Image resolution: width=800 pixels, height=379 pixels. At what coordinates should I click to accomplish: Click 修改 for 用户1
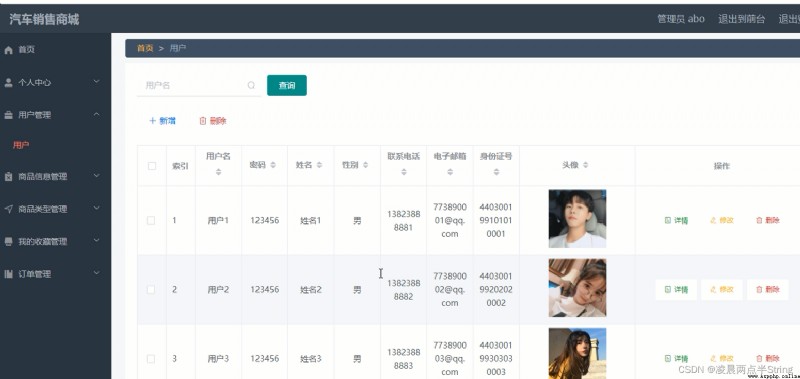722,220
